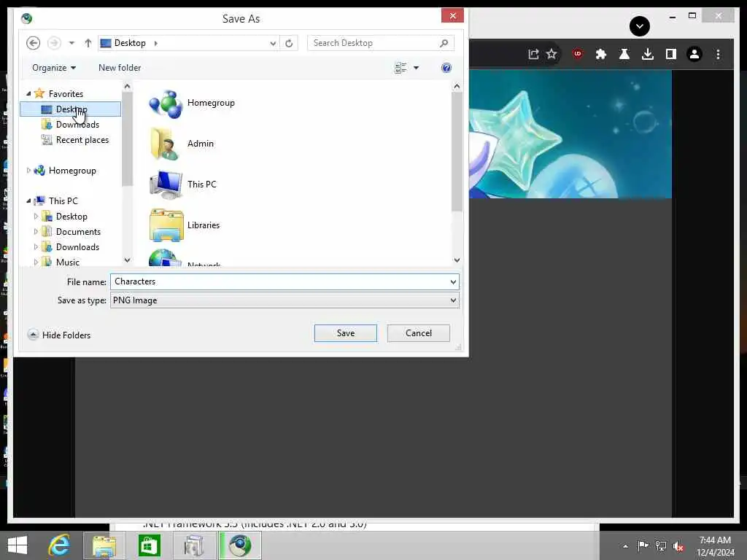Bookmark page with star icon
The image size is (747, 560).
point(551,54)
